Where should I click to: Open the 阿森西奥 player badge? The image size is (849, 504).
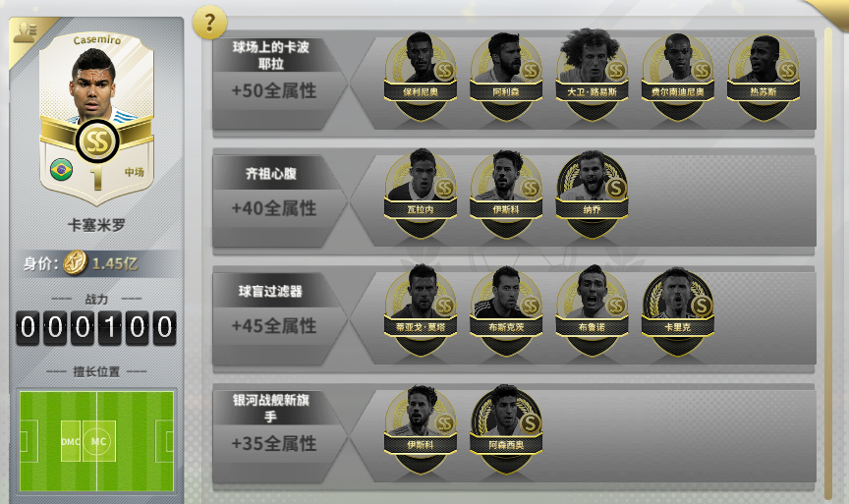[x=506, y=429]
